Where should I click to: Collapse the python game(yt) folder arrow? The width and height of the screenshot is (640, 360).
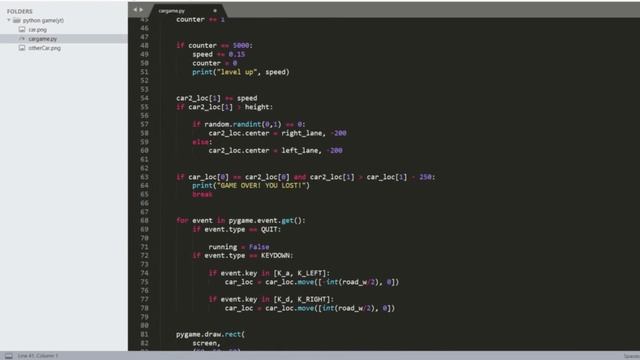click(9, 20)
